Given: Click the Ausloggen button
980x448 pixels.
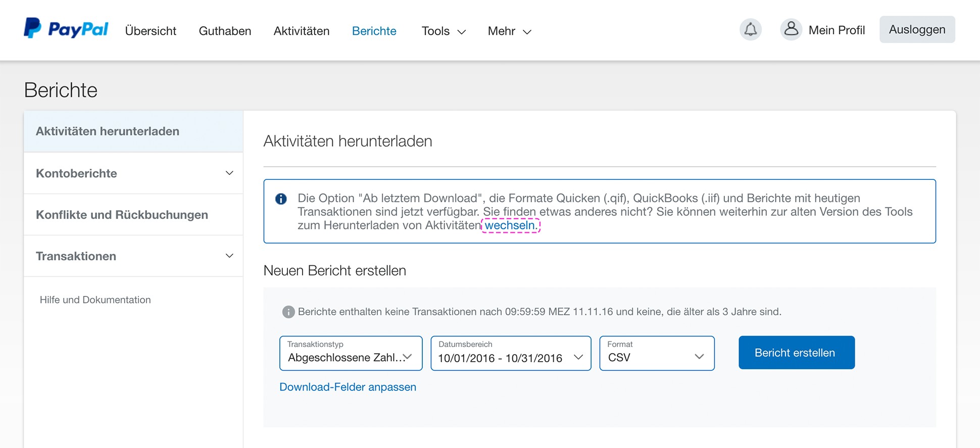Looking at the screenshot, I should [916, 30].
